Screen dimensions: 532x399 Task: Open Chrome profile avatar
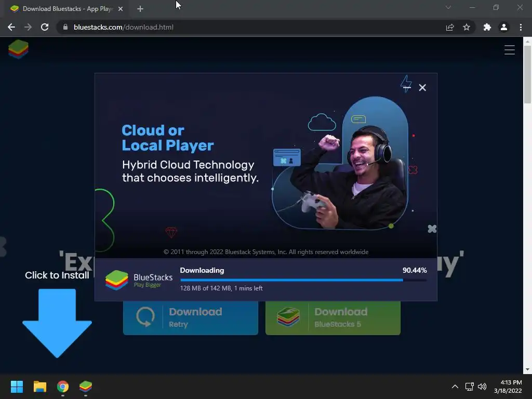[504, 27]
